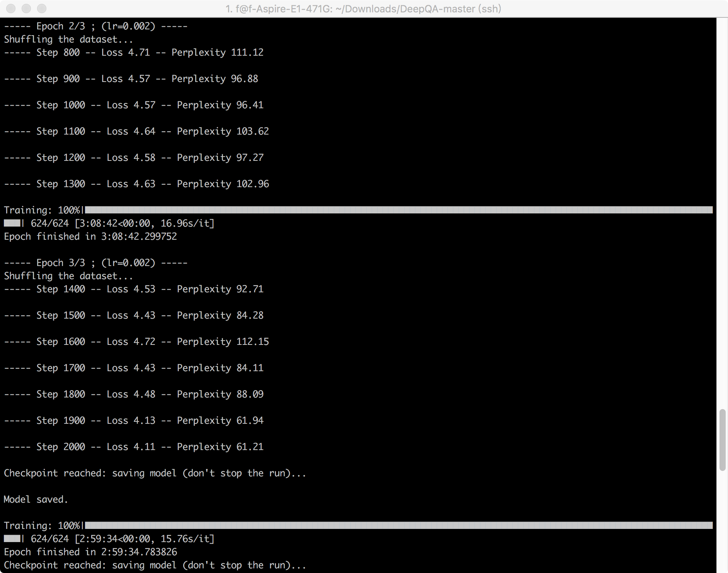Click the green zoom window button
The width and height of the screenshot is (728, 573).
(x=42, y=9)
